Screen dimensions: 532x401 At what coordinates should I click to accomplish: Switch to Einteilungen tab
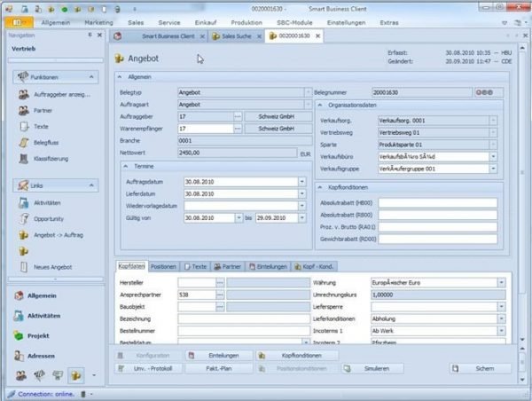(x=268, y=266)
